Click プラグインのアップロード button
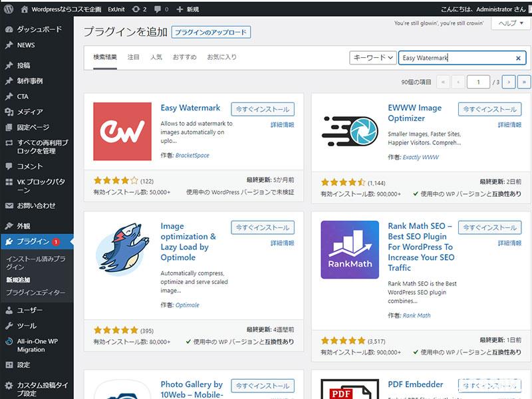Image resolution: width=532 pixels, height=399 pixels. pos(211,33)
